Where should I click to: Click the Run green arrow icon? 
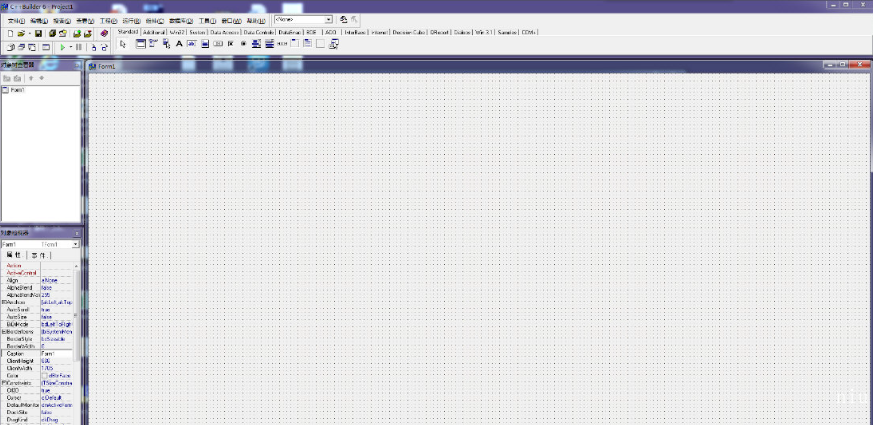tap(62, 47)
